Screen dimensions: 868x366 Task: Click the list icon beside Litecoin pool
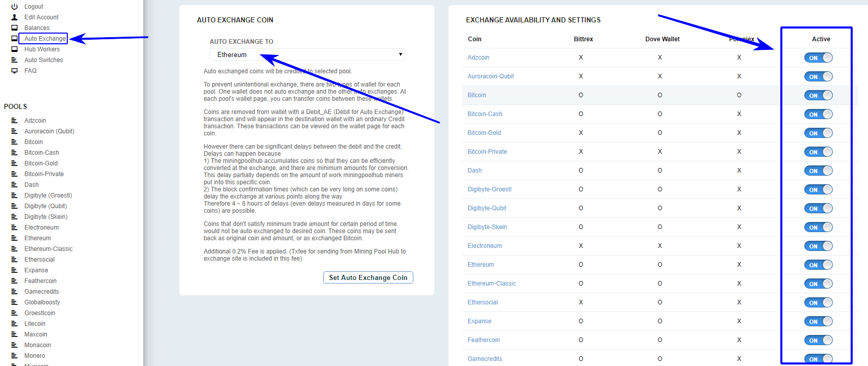click(14, 324)
